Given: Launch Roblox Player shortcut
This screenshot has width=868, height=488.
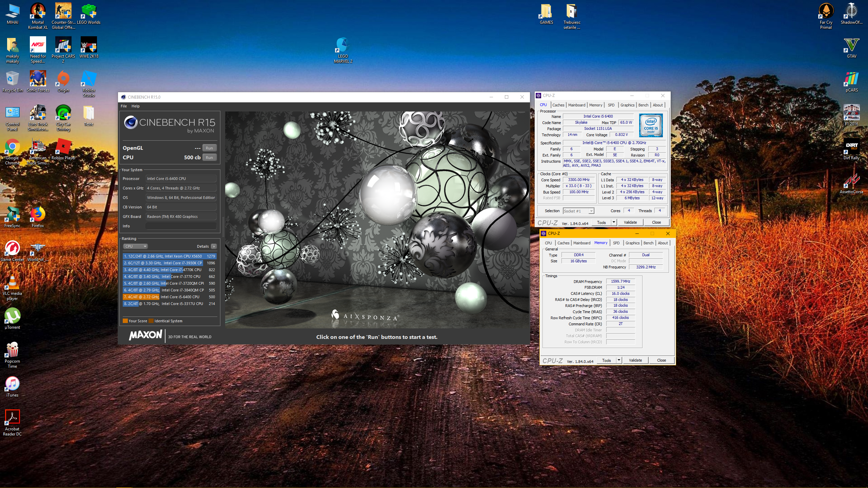Looking at the screenshot, I should coord(63,149).
